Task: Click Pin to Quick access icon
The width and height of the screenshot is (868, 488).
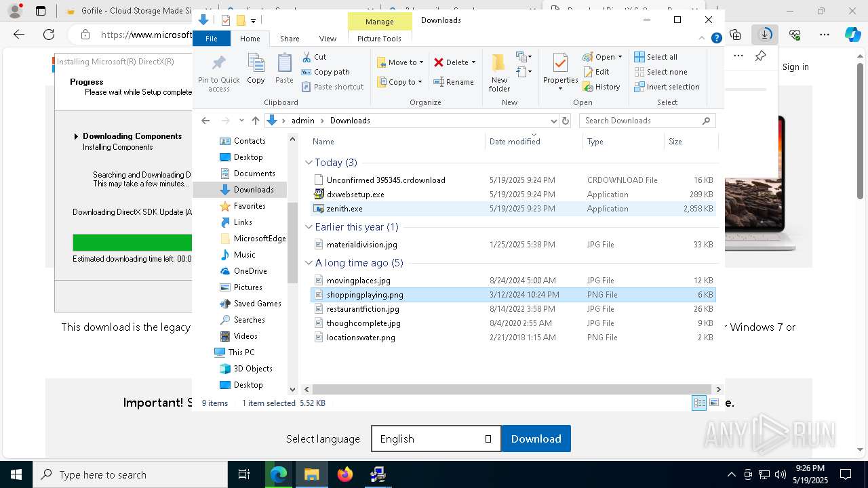Action: (x=218, y=73)
